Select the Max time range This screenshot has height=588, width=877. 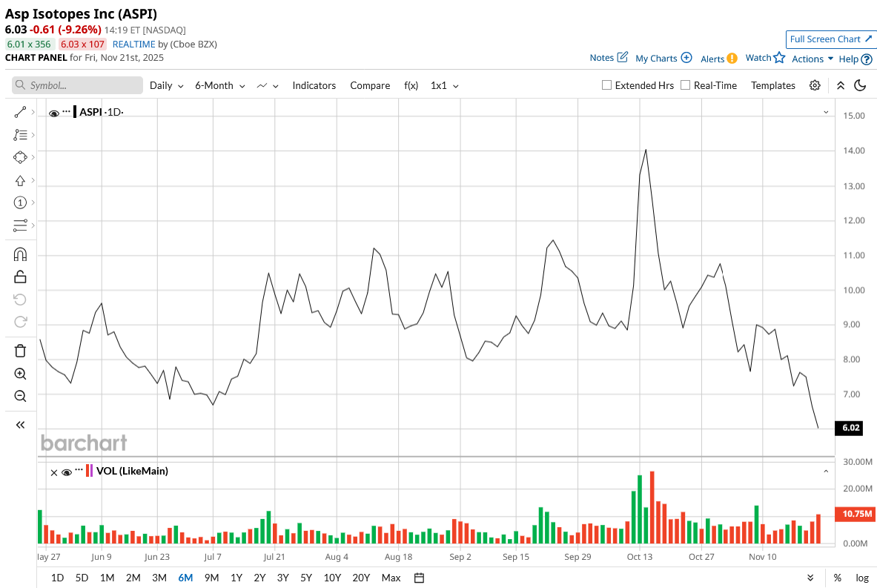point(391,578)
